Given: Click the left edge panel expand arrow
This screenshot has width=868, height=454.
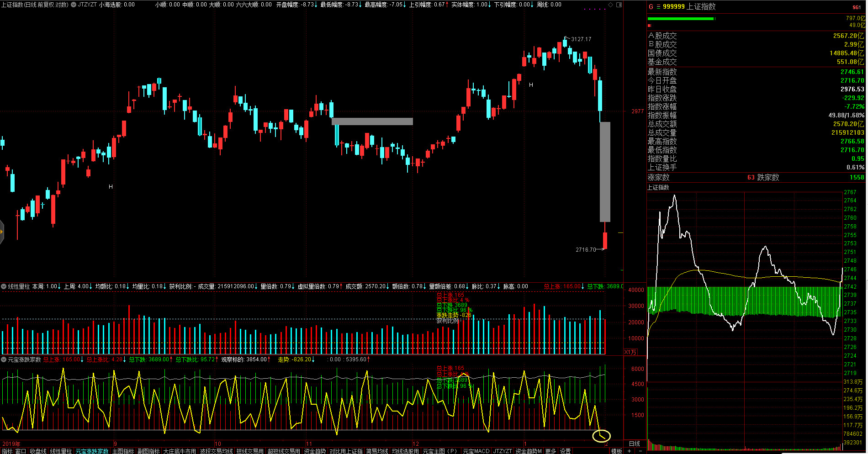Looking at the screenshot, I should point(2,232).
